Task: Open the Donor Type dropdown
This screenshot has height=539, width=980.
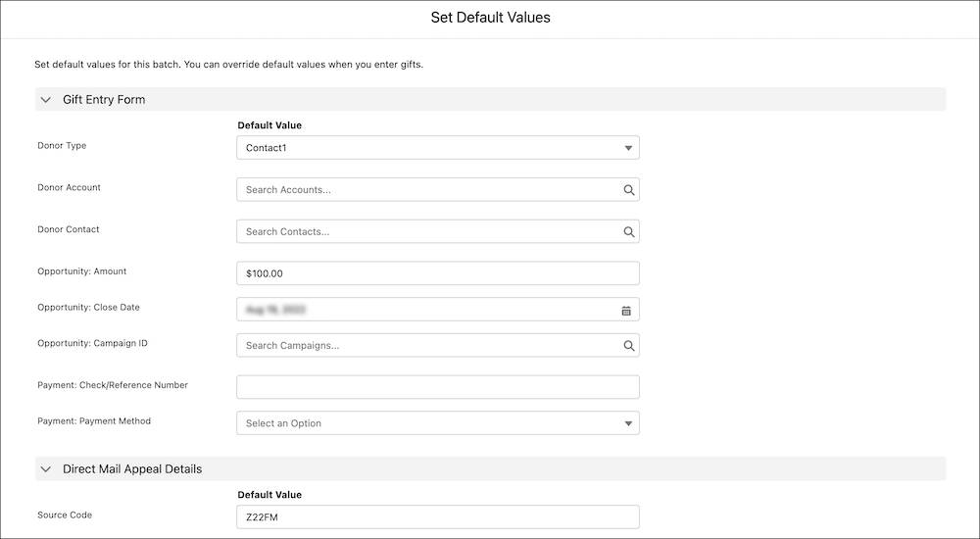Action: [437, 148]
